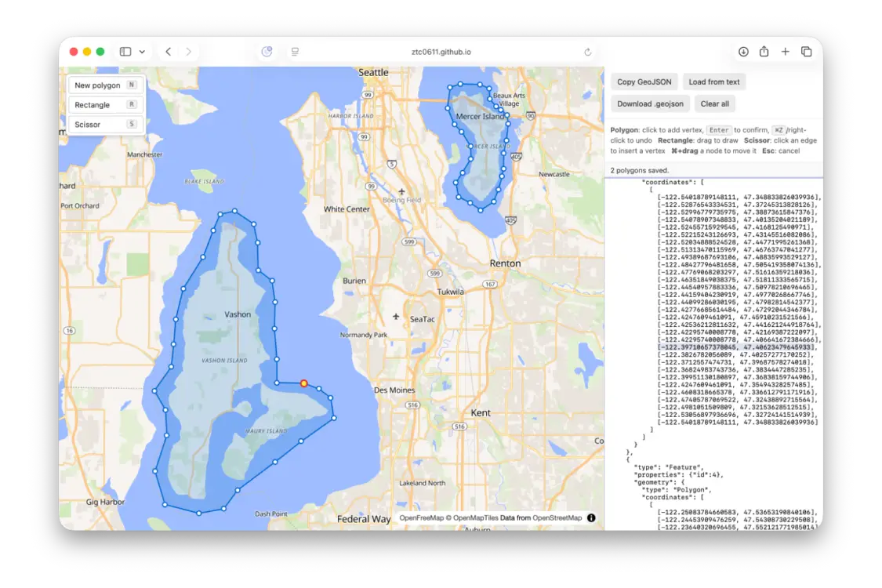Click the Newcastle map label
Screen dimensions: 882x588
pyautogui.click(x=554, y=174)
